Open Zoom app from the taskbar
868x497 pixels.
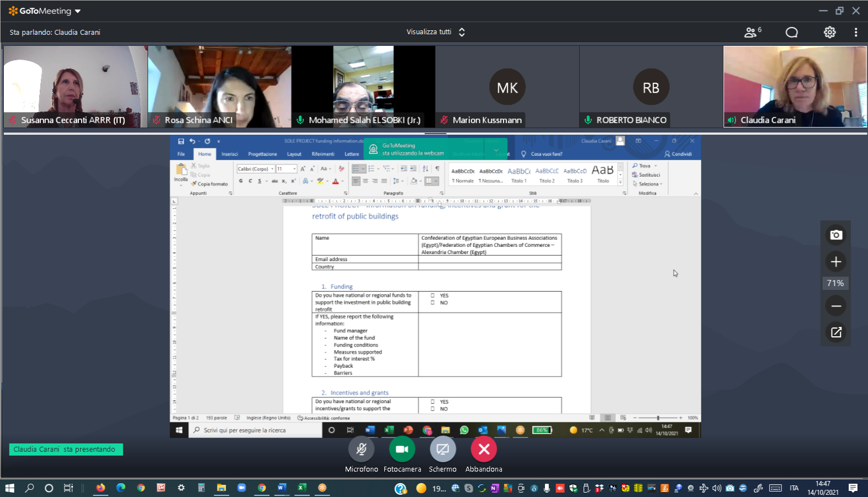242,488
